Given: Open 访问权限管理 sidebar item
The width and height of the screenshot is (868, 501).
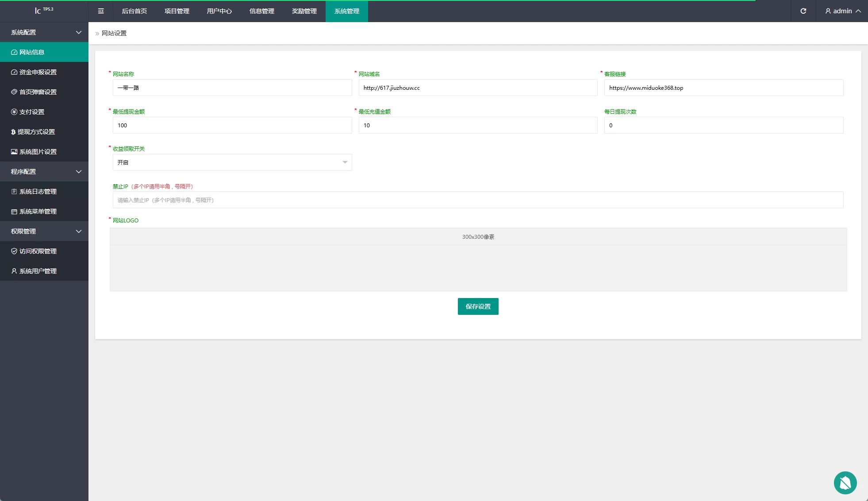Looking at the screenshot, I should pos(38,251).
